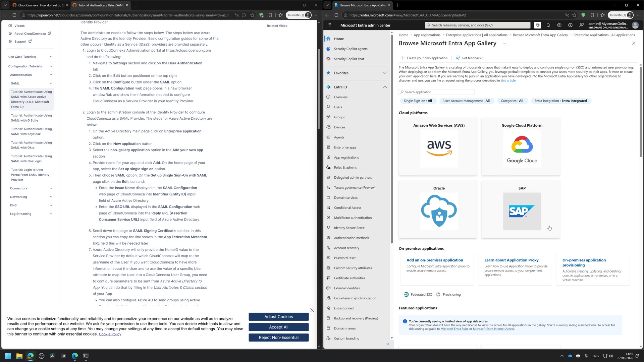Open settings gear in Entra admin center
The image size is (644, 362).
coord(559,25)
